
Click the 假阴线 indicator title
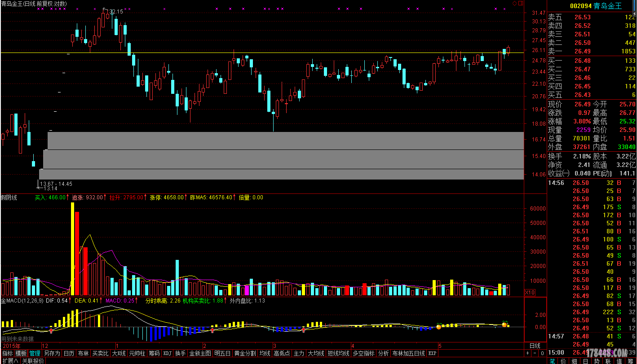coord(9,197)
